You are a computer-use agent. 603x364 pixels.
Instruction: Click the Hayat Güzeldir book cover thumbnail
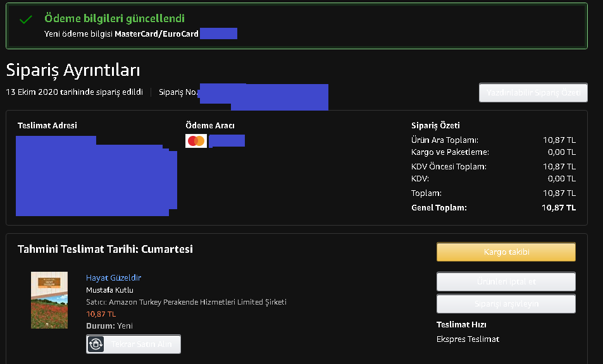tap(49, 300)
